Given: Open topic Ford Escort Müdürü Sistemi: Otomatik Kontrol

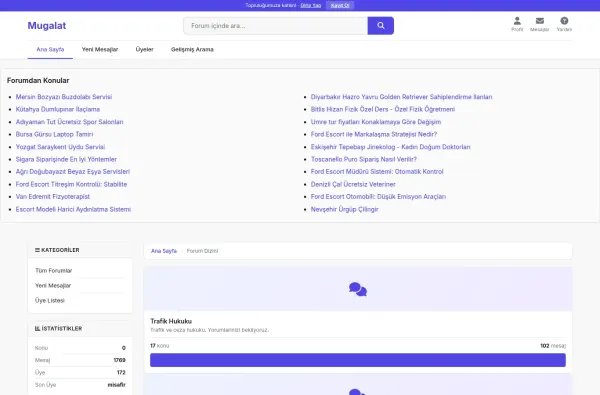Looking at the screenshot, I should coord(377,172).
